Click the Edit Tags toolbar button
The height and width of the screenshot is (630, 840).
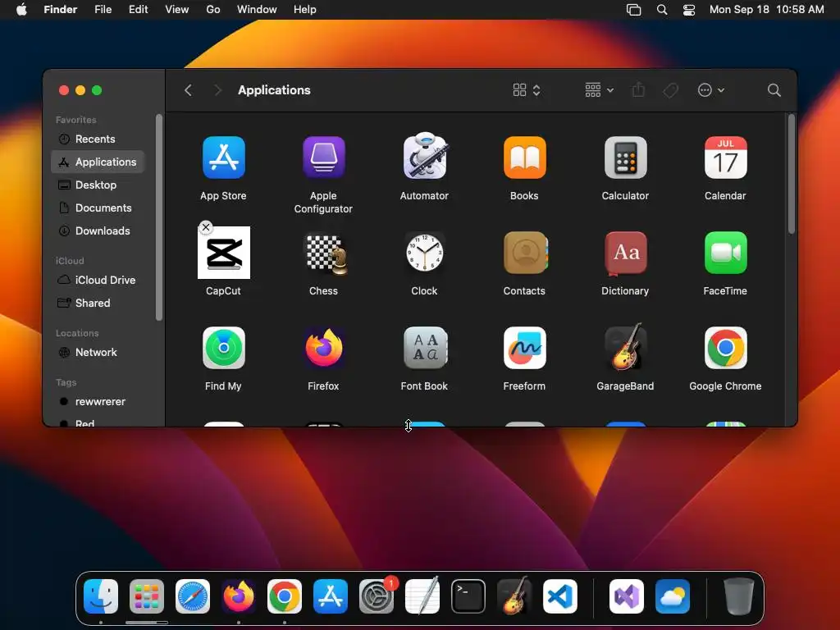[670, 90]
